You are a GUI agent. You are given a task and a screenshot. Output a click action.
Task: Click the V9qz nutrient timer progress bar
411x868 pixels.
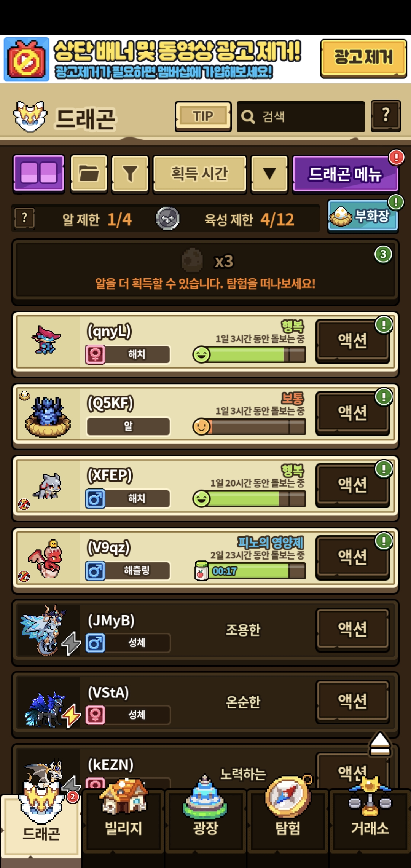(250, 571)
